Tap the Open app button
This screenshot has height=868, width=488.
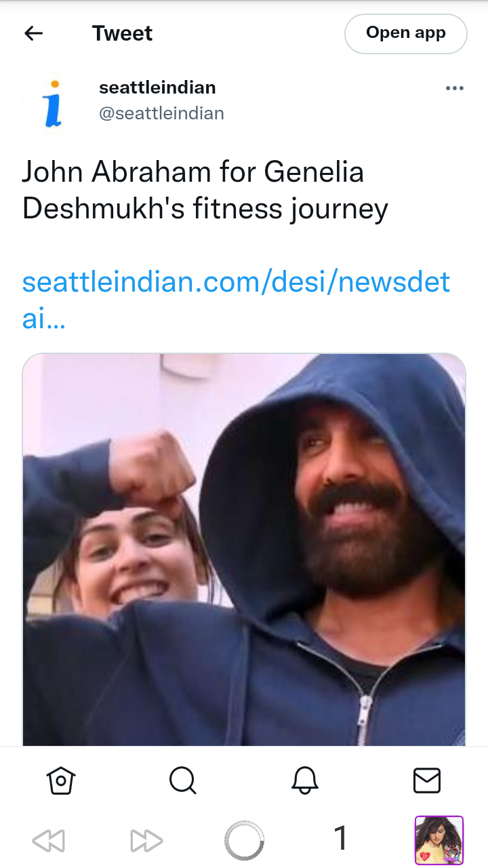pyautogui.click(x=406, y=33)
